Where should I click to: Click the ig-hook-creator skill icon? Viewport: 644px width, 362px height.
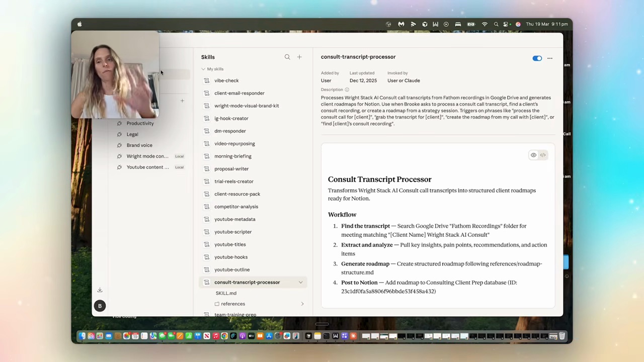207,118
